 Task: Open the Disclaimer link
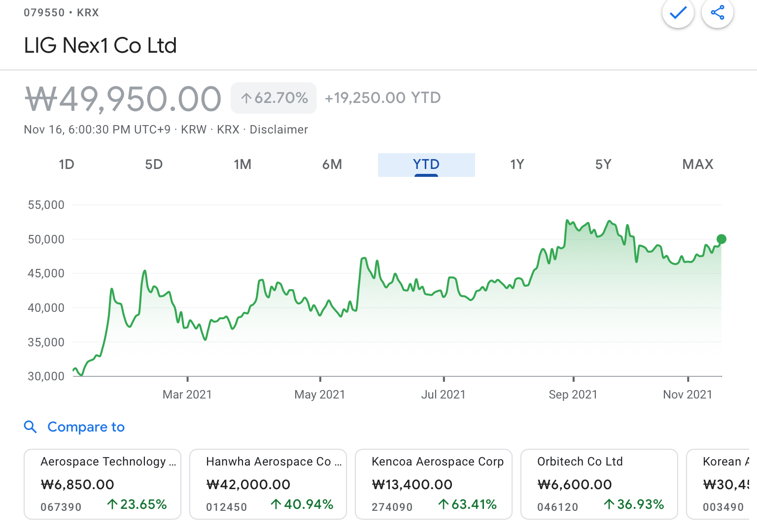(278, 130)
